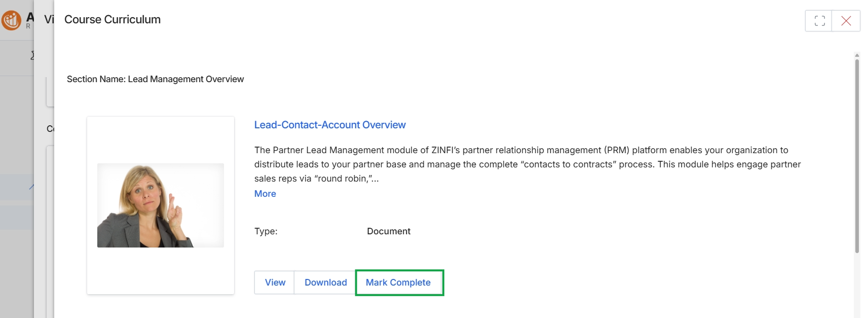Click the Document type value
The height and width of the screenshot is (318, 868).
tap(389, 231)
